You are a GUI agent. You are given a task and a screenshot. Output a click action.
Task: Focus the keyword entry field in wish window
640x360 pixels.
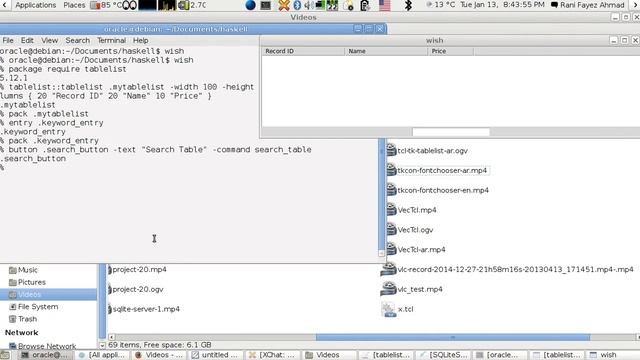point(451,132)
